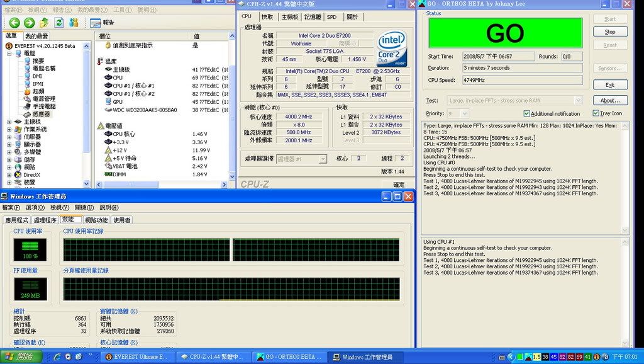This screenshot has width=644, height=364.
Task: Switch to CPU-Z SPD tab
Action: 331,17
